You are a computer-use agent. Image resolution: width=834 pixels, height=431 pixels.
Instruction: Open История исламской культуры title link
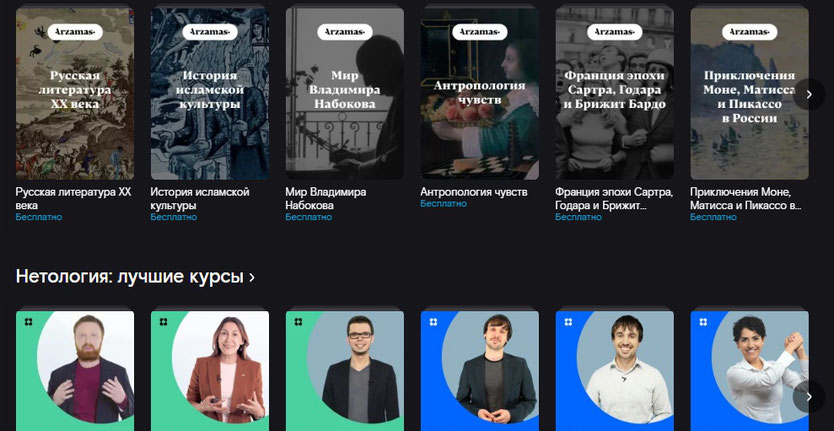click(200, 198)
